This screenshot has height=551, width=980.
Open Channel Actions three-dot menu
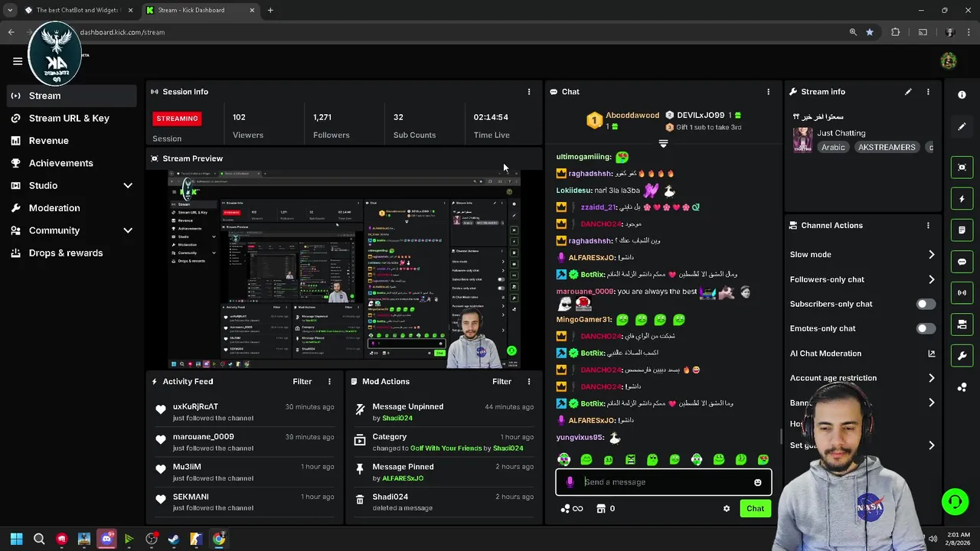(928, 226)
